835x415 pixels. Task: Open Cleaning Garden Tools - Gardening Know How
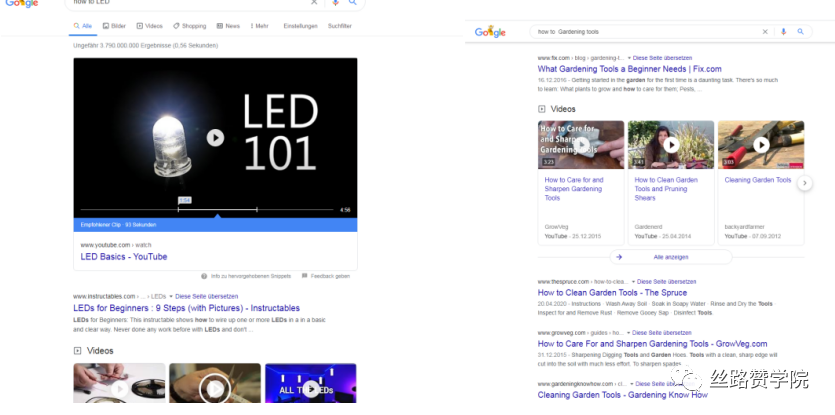pyautogui.click(x=623, y=395)
